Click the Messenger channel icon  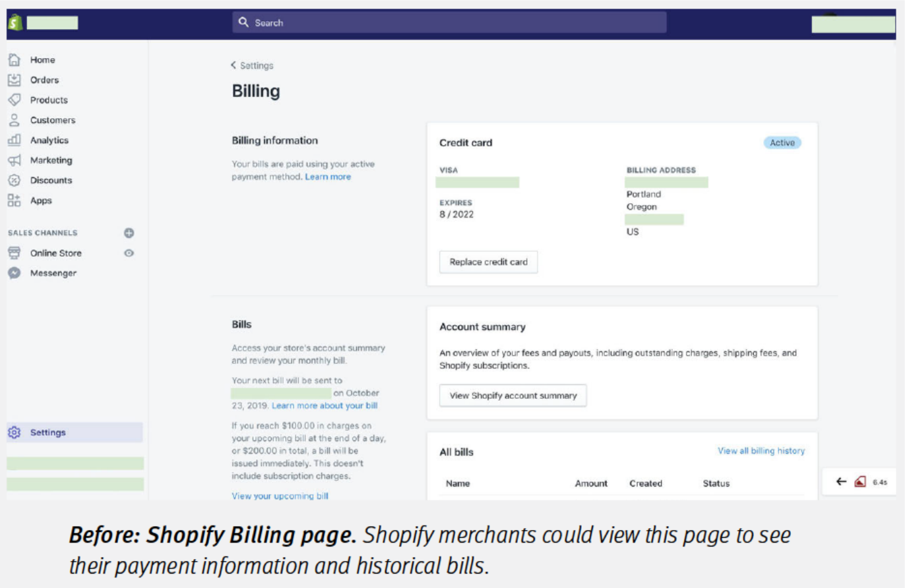pos(14,273)
